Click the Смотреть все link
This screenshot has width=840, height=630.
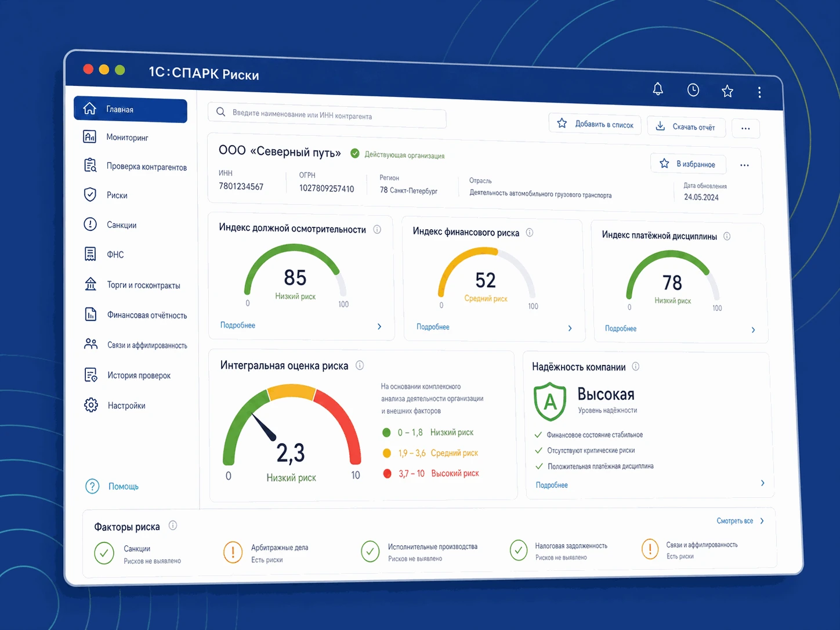click(734, 521)
